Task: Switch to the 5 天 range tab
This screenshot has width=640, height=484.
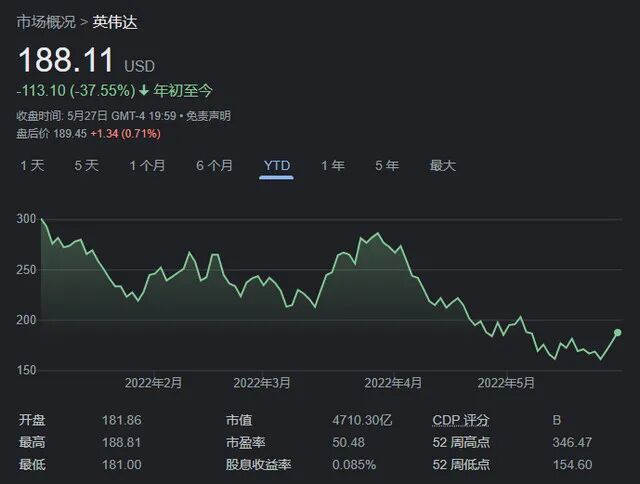Action: pyautogui.click(x=87, y=166)
